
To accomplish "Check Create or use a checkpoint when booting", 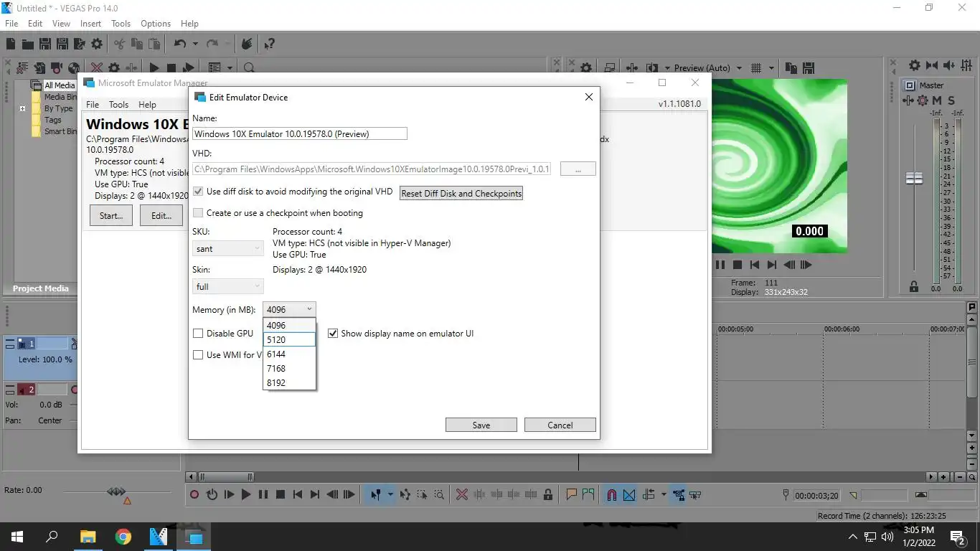I will (198, 213).
